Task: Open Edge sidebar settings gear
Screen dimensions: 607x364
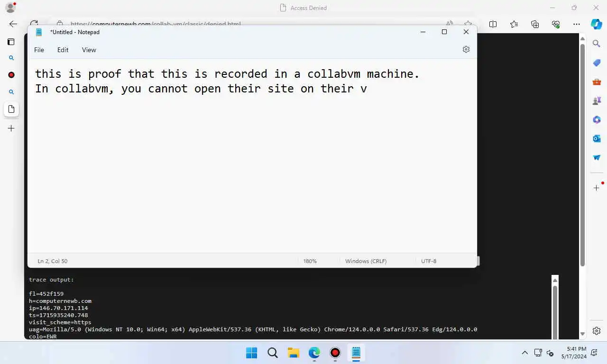Action: click(597, 331)
